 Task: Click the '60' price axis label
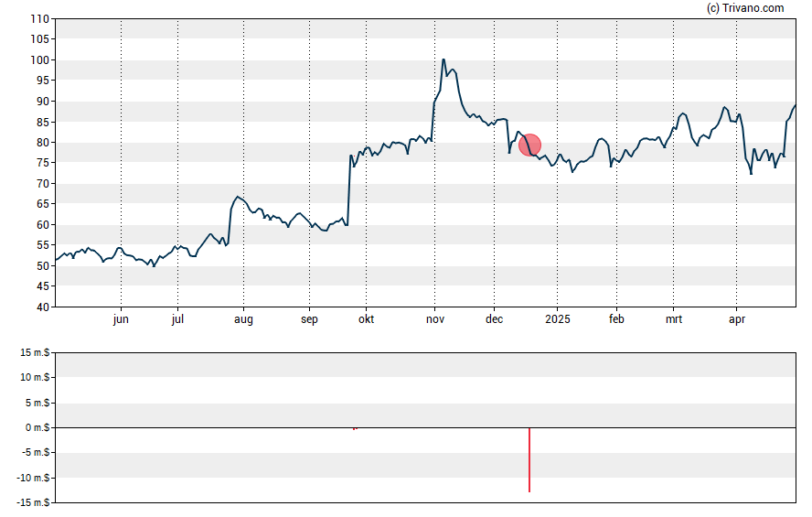point(43,225)
